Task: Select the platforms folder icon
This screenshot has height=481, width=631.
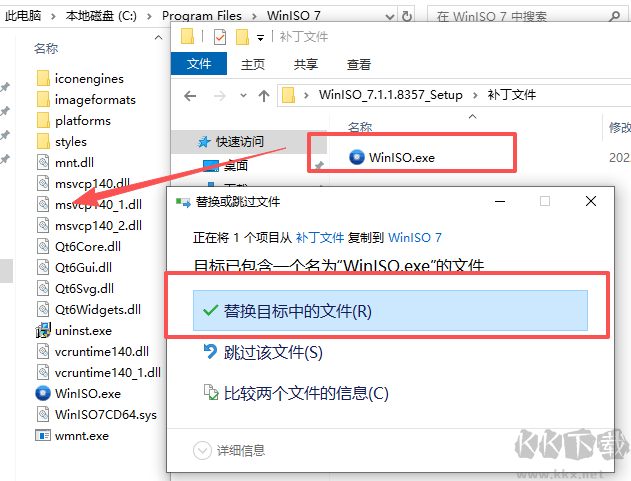Action: coord(43,120)
